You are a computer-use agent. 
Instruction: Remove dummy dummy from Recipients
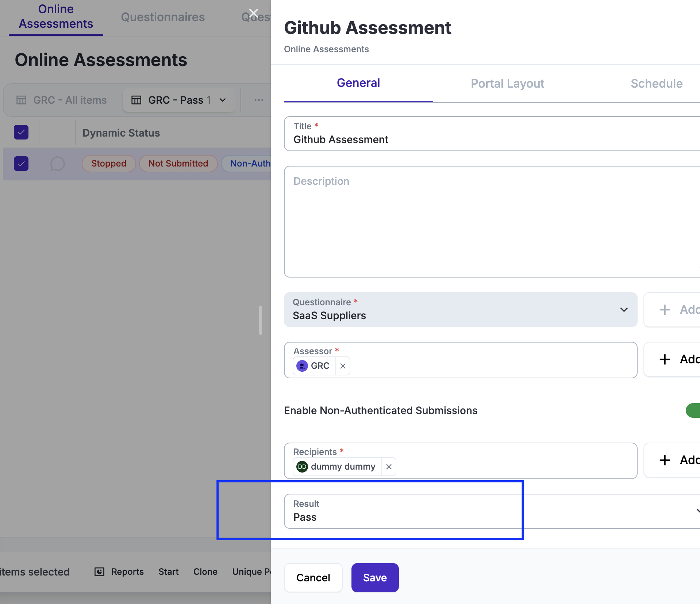tap(389, 467)
